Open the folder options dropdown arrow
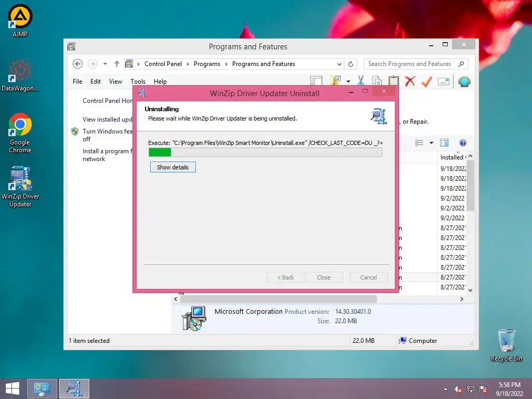Viewport: 532px width, 399px height. click(x=348, y=82)
